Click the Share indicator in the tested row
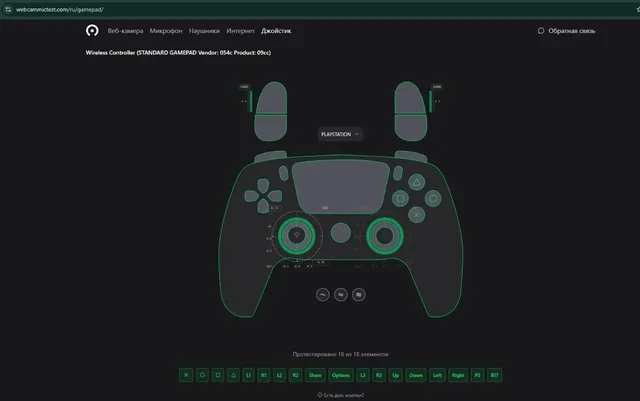The width and height of the screenshot is (640, 401). tap(315, 375)
